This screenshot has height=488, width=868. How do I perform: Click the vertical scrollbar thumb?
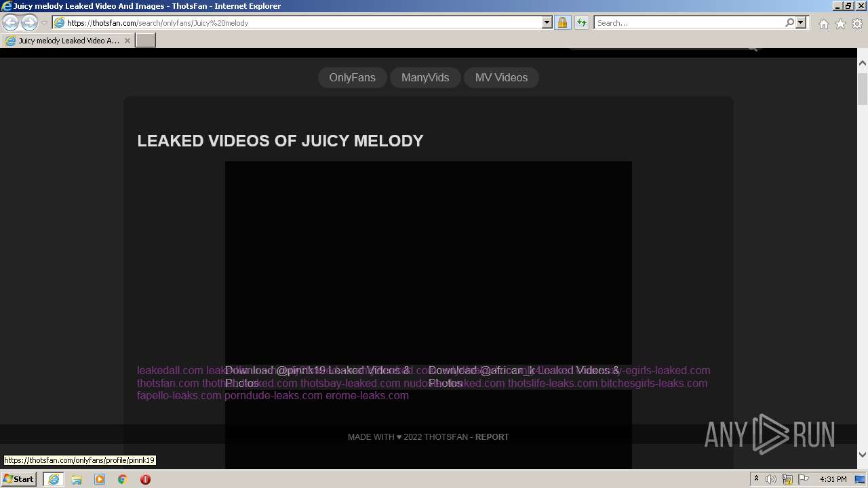pyautogui.click(x=863, y=88)
